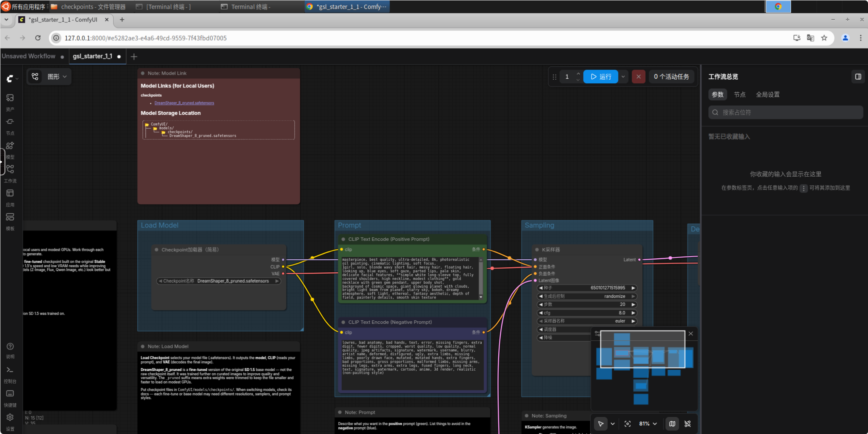The height and width of the screenshot is (434, 868).
Task: Click the blue Run button
Action: (600, 77)
